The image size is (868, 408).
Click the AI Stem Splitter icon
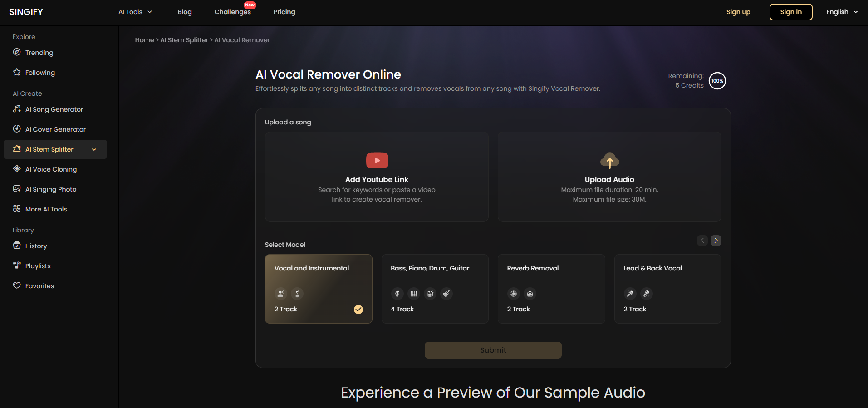coord(17,149)
